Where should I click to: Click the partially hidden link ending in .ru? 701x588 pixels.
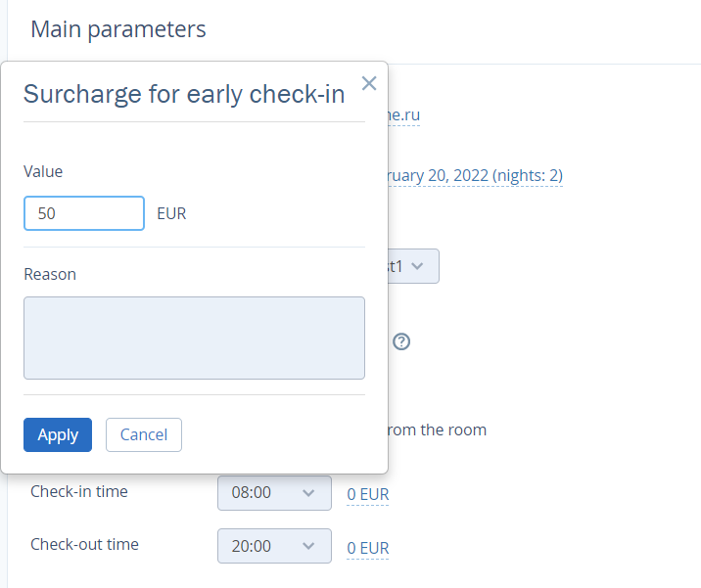404,115
